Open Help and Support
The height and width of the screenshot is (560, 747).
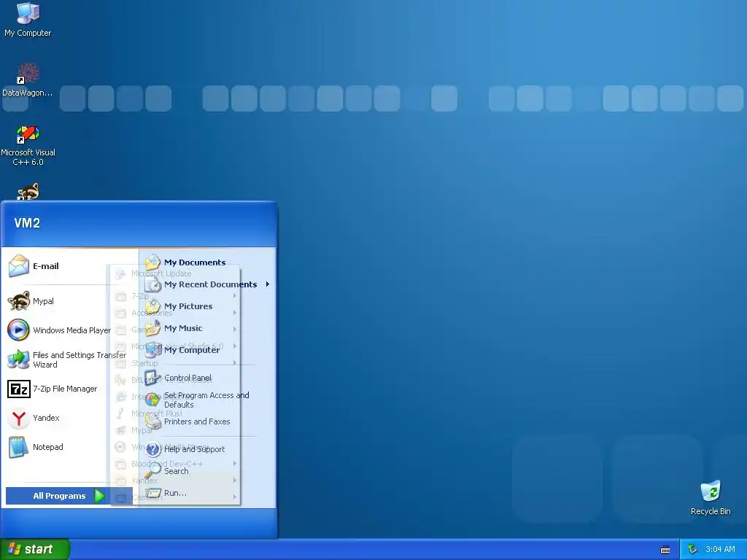pos(208,449)
